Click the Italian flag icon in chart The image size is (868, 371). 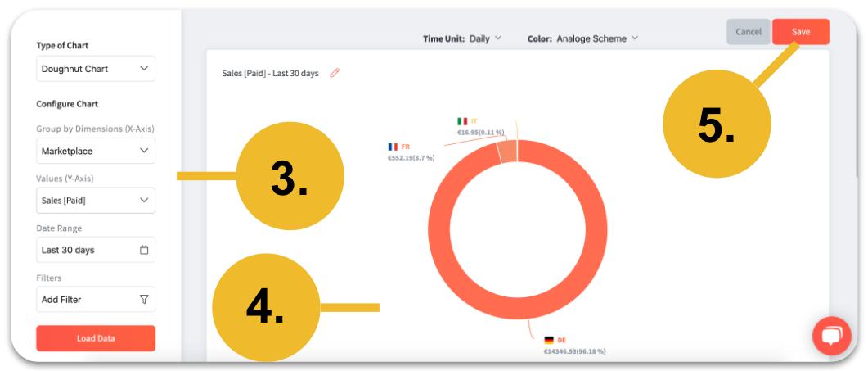click(462, 121)
